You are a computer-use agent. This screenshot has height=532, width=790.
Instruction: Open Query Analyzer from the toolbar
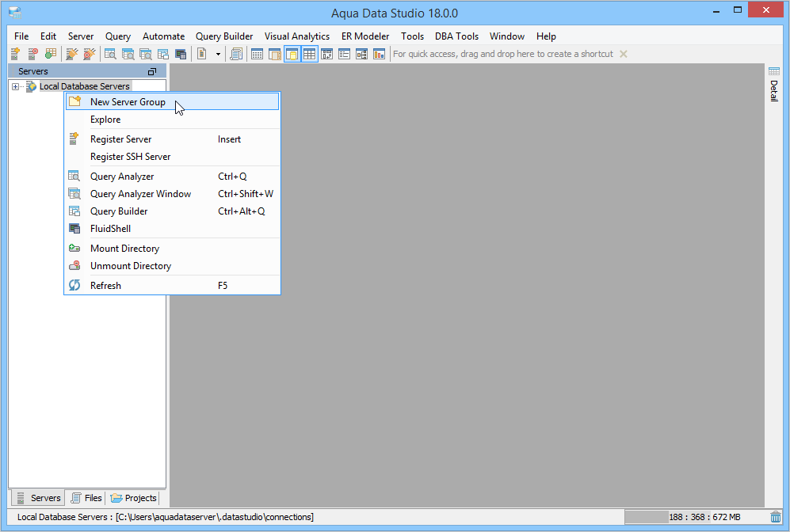[x=110, y=54]
